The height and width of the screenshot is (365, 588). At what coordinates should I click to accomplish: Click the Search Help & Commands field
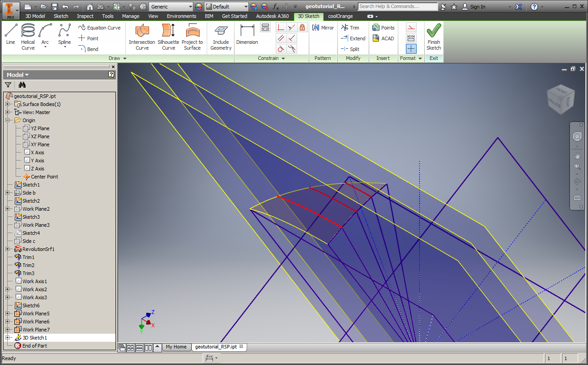tap(398, 7)
